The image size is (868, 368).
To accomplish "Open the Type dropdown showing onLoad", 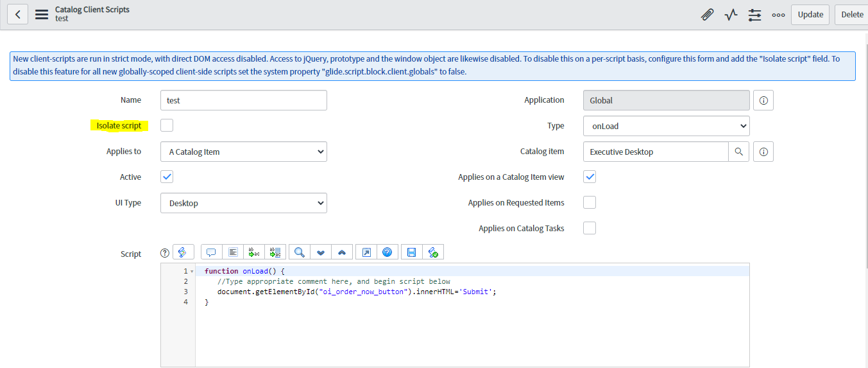I will click(667, 126).
